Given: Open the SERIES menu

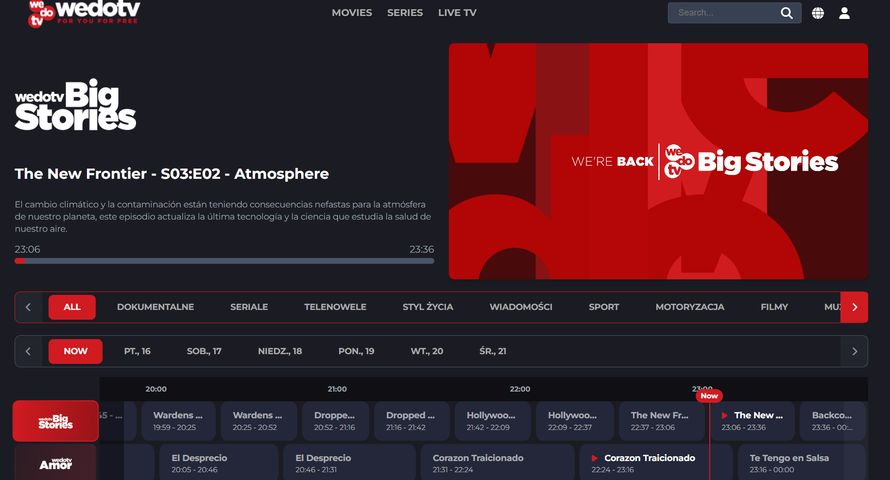Looking at the screenshot, I should click(x=405, y=12).
